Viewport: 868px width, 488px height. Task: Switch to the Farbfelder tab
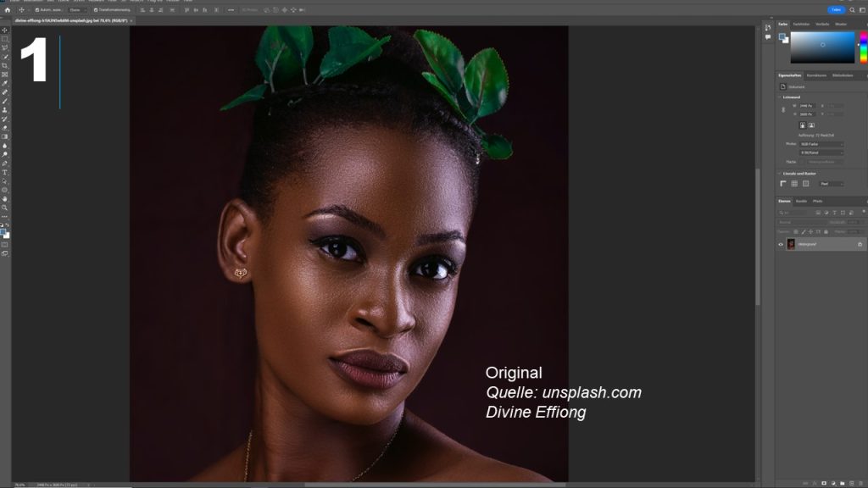click(801, 25)
